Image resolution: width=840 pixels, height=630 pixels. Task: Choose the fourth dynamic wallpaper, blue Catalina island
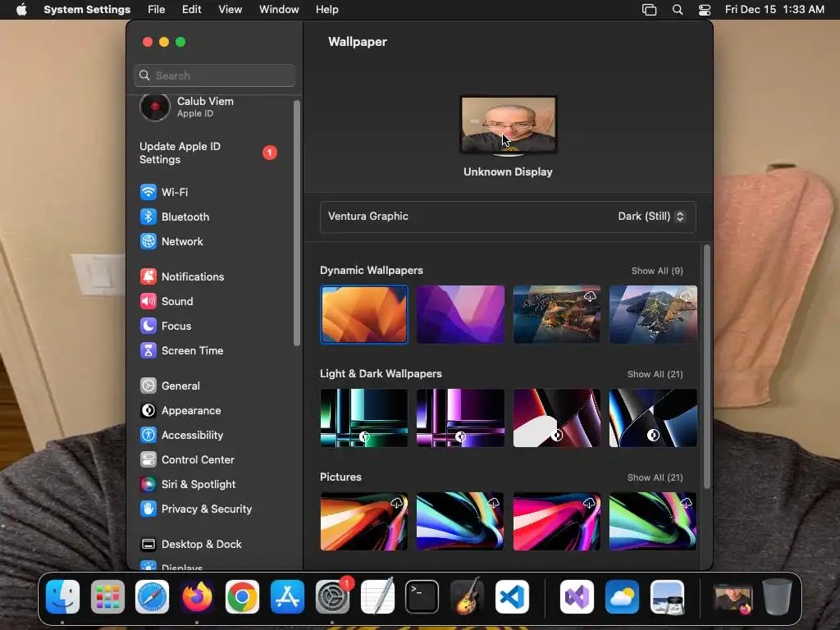click(x=653, y=314)
